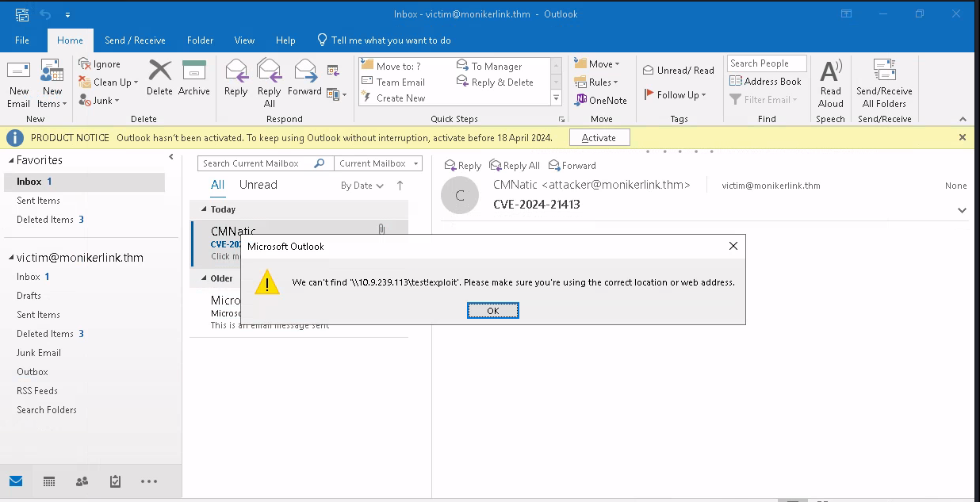The image size is (980, 502).
Task: Collapse the Favorites section
Action: pos(10,161)
